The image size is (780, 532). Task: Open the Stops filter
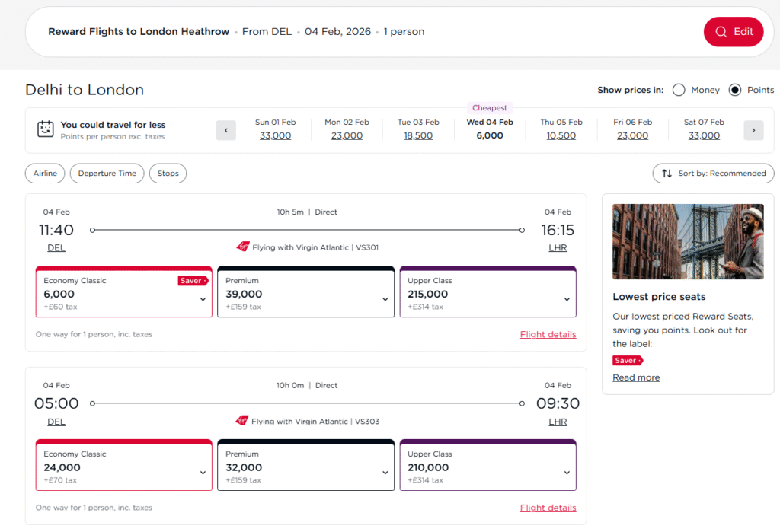point(168,174)
